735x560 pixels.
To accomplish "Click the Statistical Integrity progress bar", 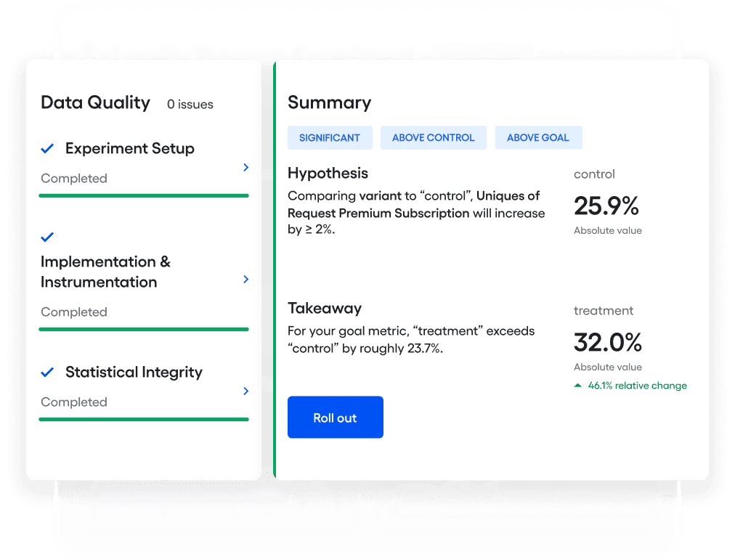I will pyautogui.click(x=144, y=419).
